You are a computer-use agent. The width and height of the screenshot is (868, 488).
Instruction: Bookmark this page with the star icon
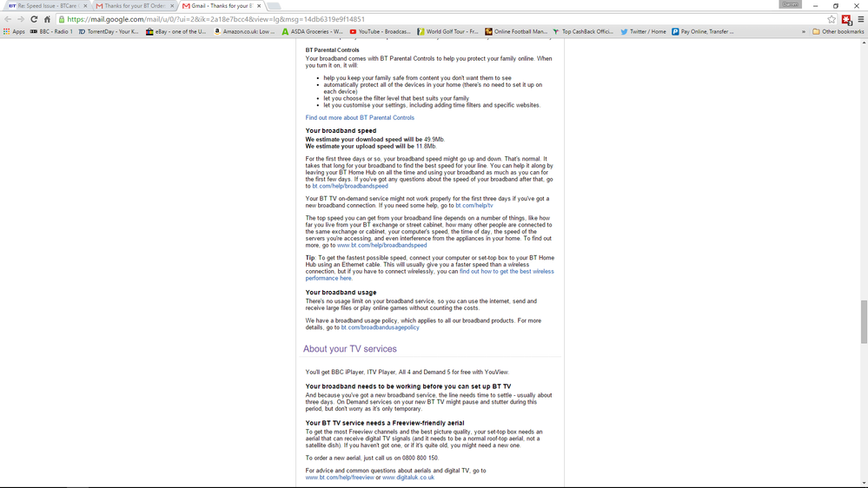coord(832,19)
